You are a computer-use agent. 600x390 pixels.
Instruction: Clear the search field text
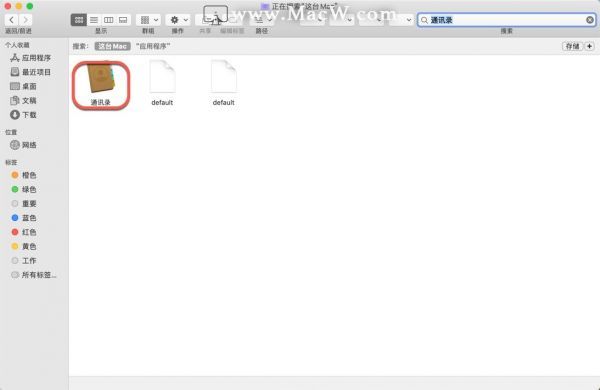pyautogui.click(x=590, y=20)
